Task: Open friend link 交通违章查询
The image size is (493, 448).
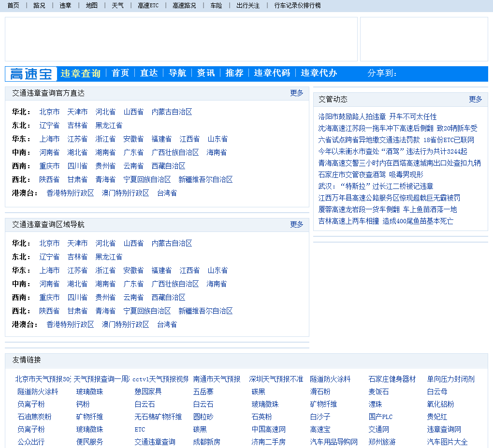Action: pos(155,442)
